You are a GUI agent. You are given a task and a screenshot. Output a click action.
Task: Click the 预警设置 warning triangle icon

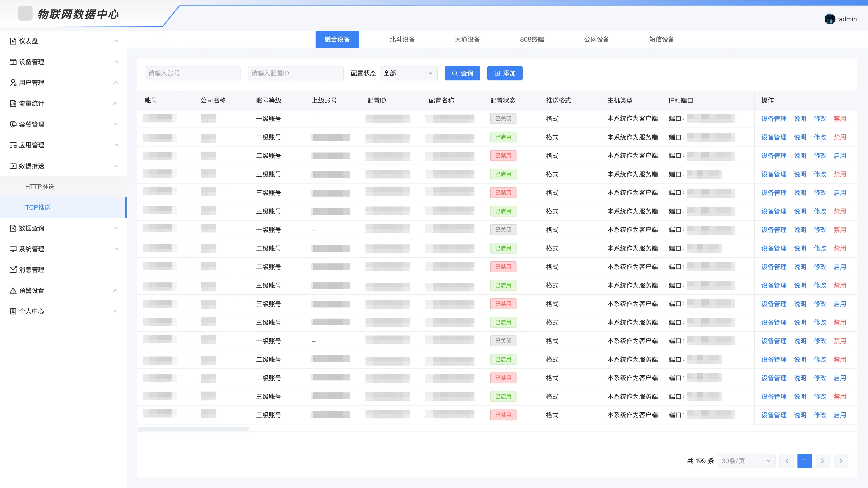point(13,291)
